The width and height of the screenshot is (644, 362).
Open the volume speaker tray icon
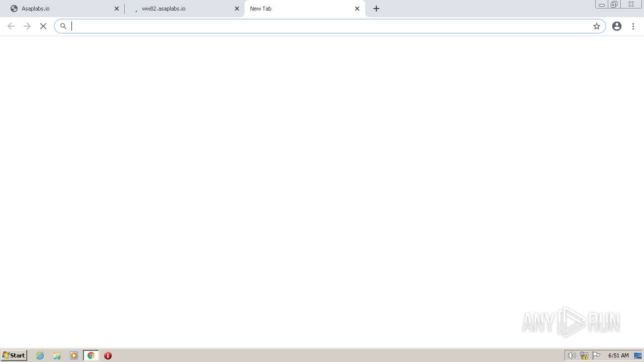572,355
